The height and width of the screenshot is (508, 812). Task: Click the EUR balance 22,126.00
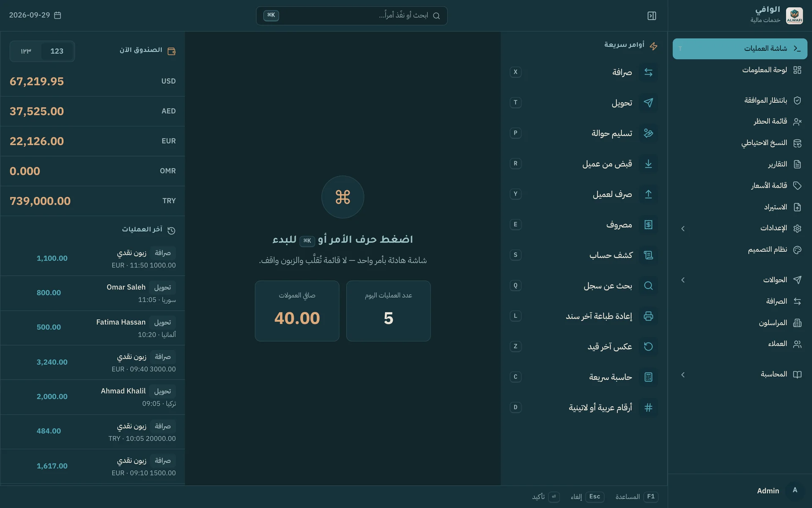(x=37, y=141)
